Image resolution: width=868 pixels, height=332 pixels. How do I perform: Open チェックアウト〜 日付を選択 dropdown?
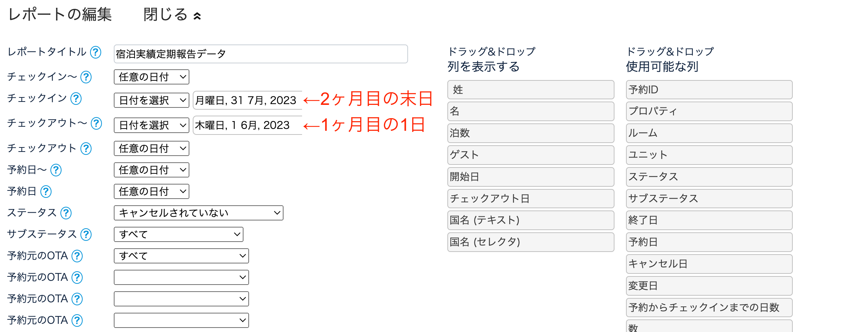(152, 125)
